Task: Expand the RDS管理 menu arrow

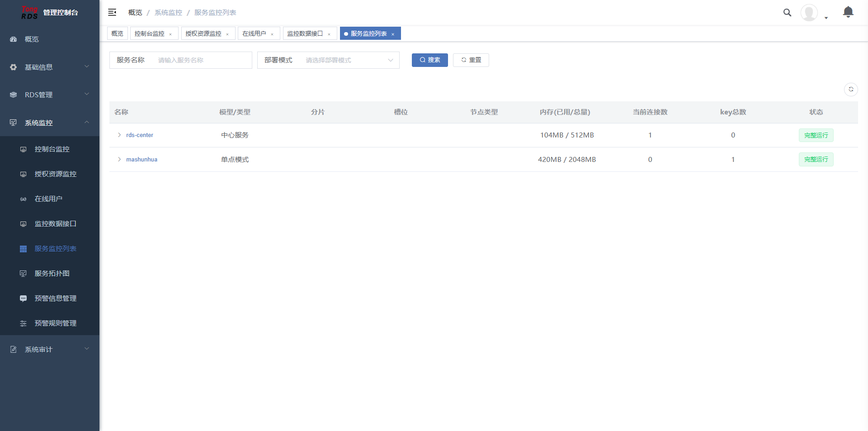Action: coord(87,95)
